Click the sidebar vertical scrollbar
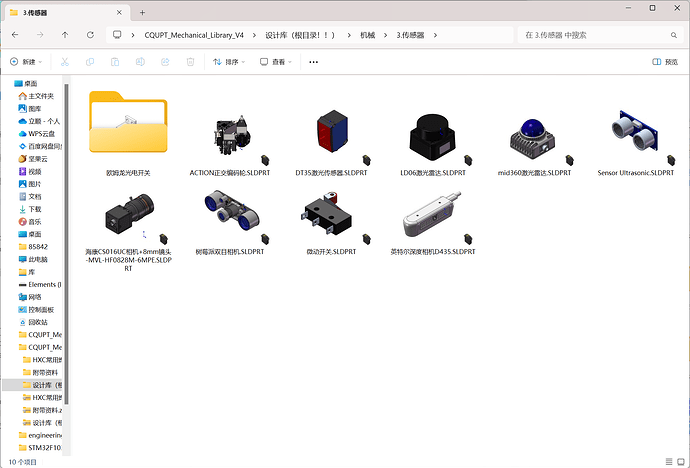The height and width of the screenshot is (468, 690). (66, 243)
